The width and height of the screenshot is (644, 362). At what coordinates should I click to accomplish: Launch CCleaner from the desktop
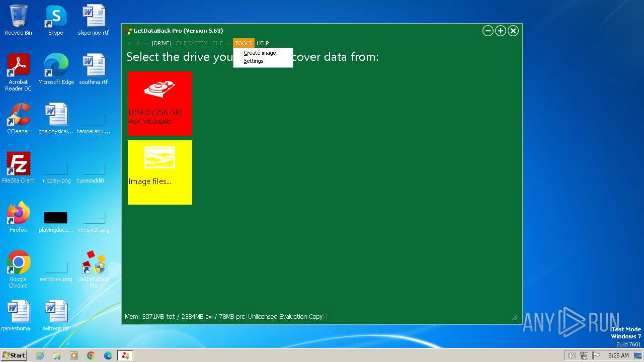(x=18, y=119)
